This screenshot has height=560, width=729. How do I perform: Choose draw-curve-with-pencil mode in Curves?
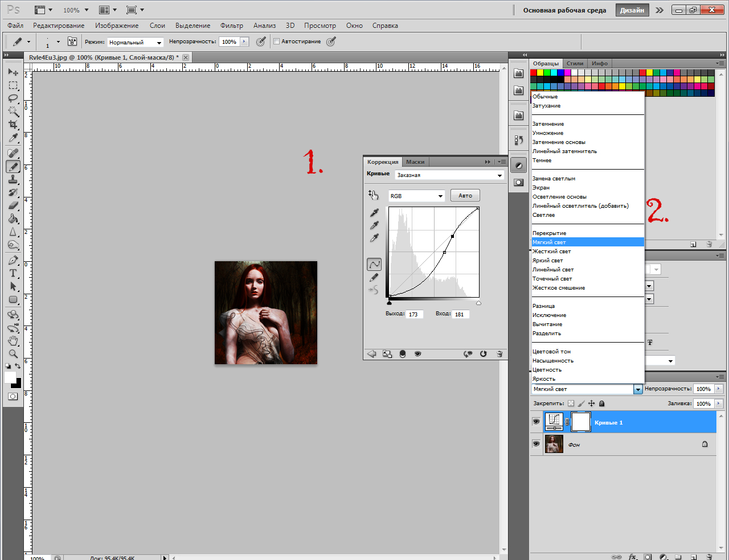[x=374, y=277]
